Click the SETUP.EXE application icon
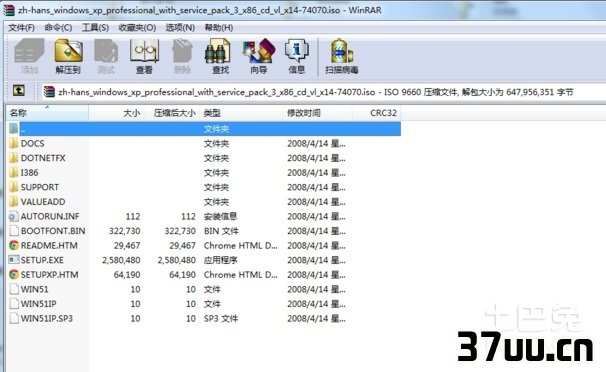 (14, 260)
